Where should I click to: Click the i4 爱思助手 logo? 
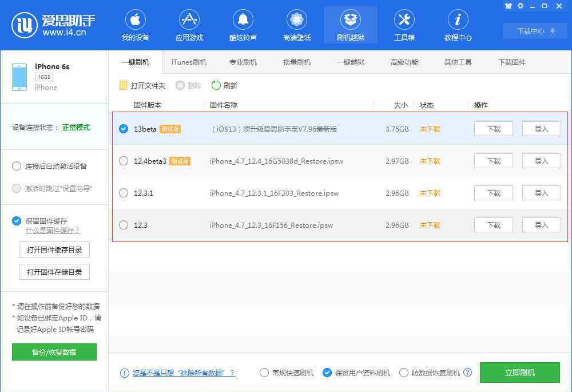coord(53,25)
